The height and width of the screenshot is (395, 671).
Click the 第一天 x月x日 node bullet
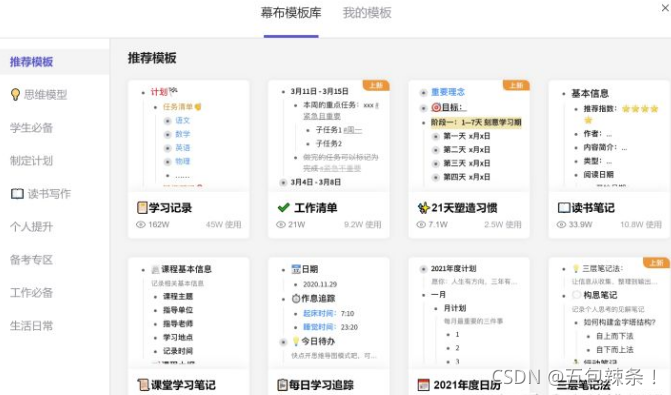tap(436, 137)
